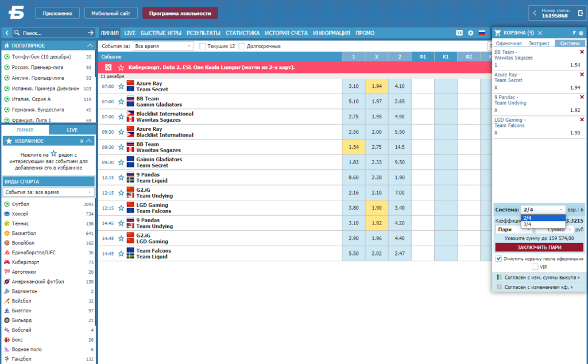Remove 9 Pandas - Team Undying from cart

[x=582, y=97]
